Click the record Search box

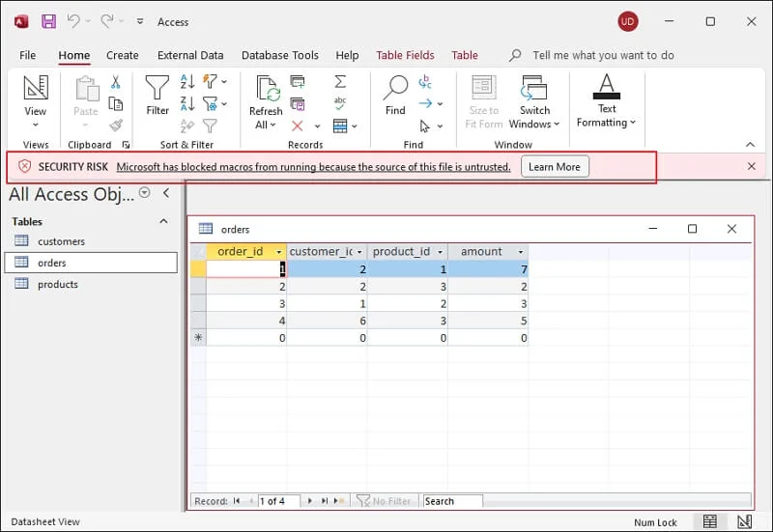click(x=452, y=501)
